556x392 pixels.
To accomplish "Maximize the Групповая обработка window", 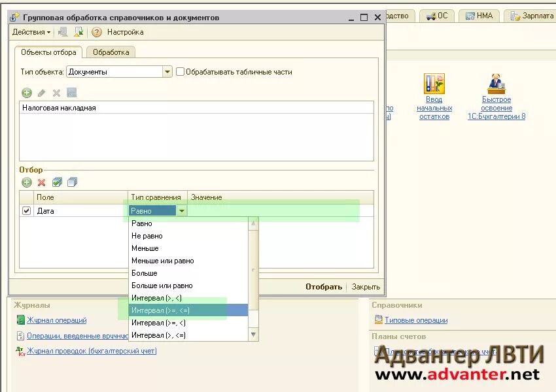I will coord(364,18).
